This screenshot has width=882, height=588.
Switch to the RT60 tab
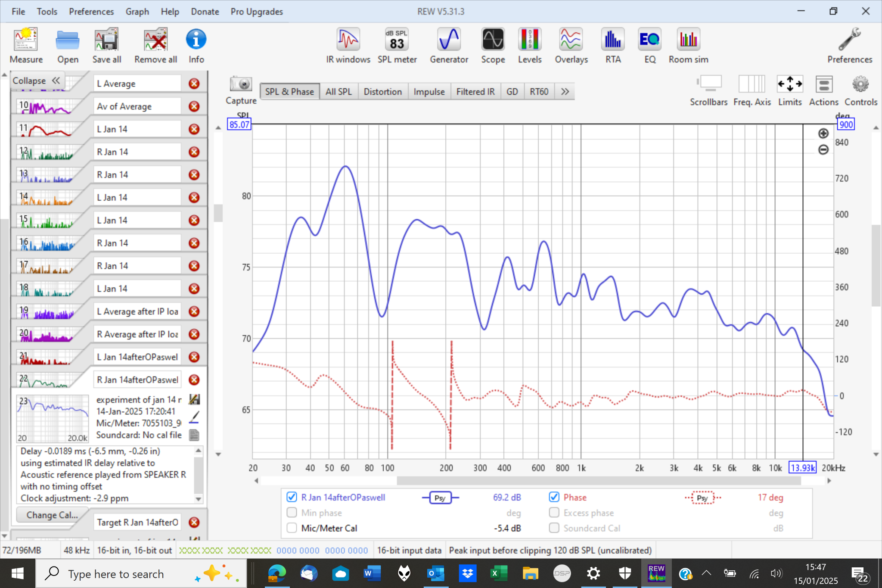click(539, 92)
